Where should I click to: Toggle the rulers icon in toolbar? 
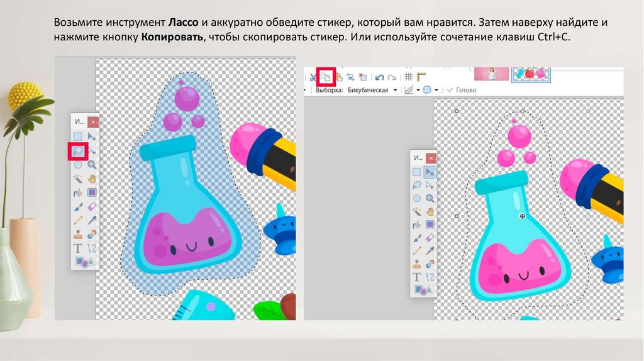point(420,77)
